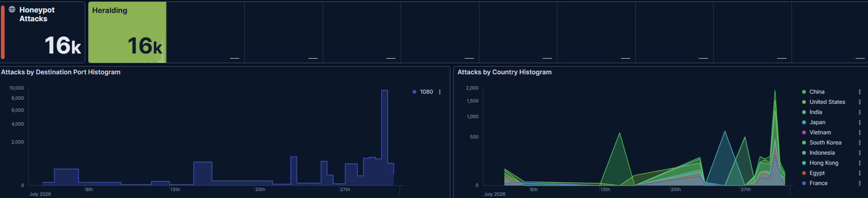This screenshot has width=868, height=198.
Task: Click the blue 1080 legend color dot
Action: pyautogui.click(x=414, y=92)
